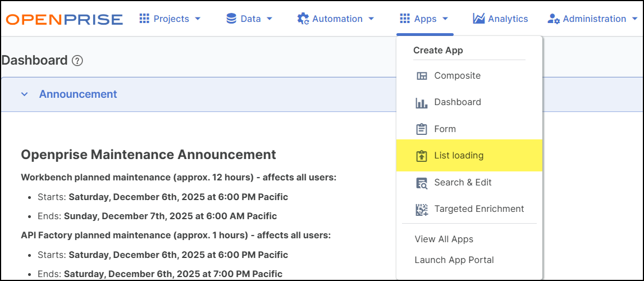The image size is (644, 281).
Task: Open the Administration menu
Action: click(593, 19)
